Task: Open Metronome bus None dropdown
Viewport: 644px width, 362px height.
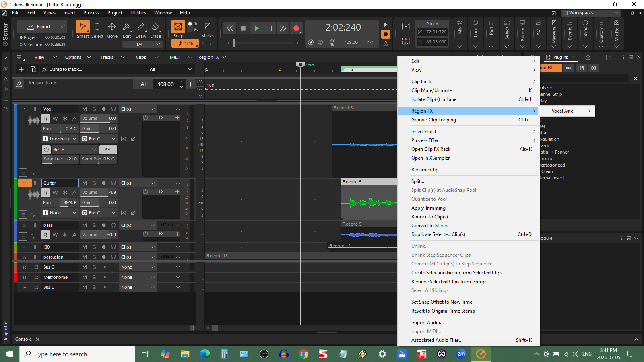Action: coord(138,277)
